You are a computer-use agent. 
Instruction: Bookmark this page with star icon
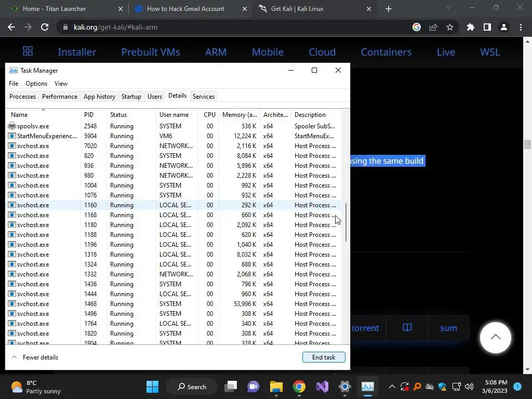click(x=450, y=27)
